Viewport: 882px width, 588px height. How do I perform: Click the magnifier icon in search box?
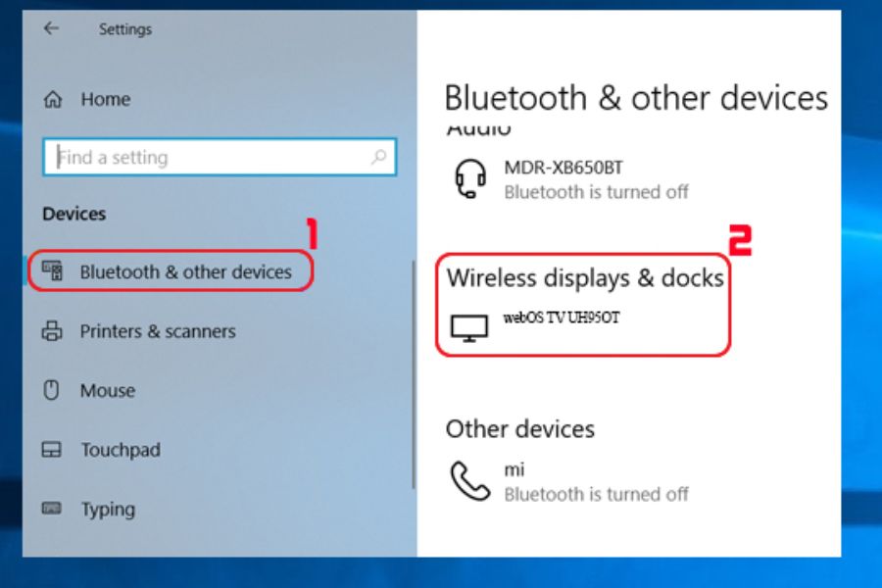coord(378,157)
